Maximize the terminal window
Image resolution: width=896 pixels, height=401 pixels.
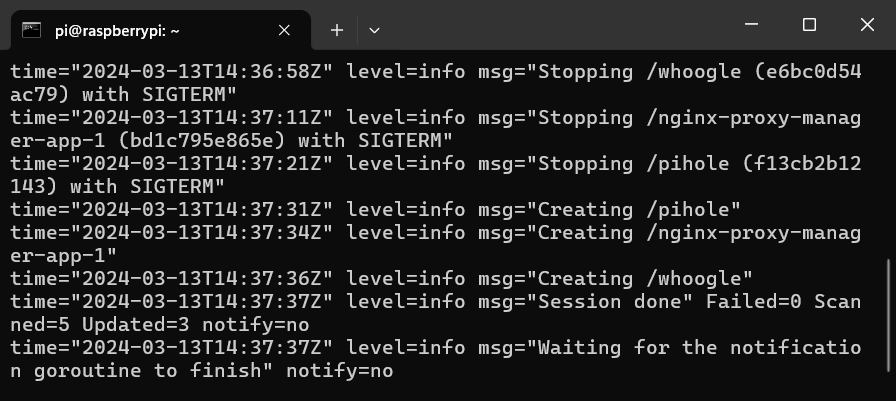point(809,25)
